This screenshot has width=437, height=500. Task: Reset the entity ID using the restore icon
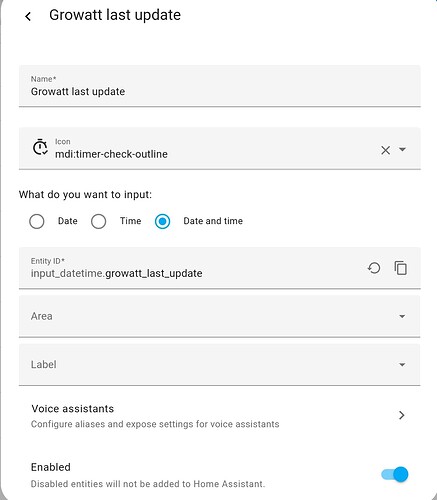pyautogui.click(x=374, y=268)
